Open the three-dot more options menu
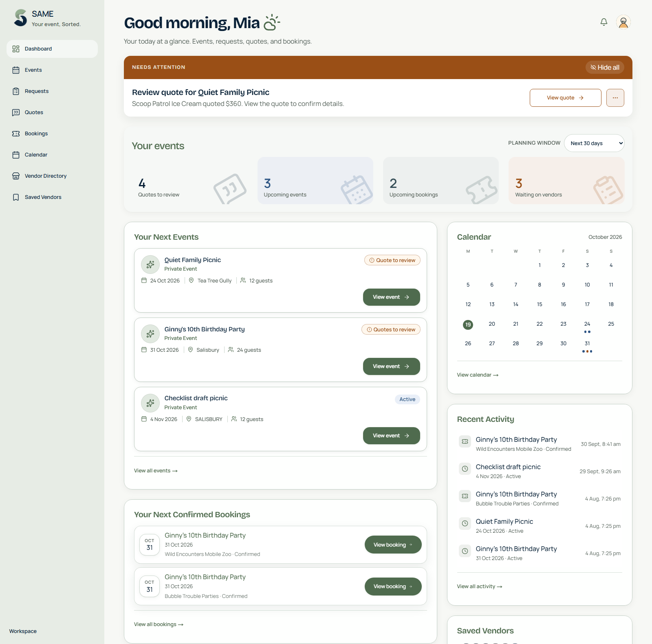This screenshot has width=652, height=644. pyautogui.click(x=615, y=98)
